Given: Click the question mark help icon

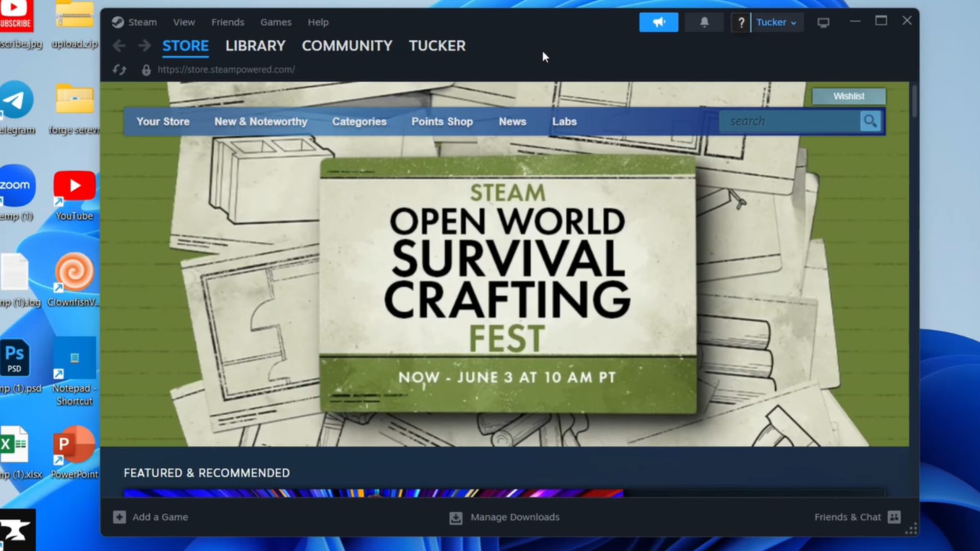Looking at the screenshot, I should click(x=741, y=22).
